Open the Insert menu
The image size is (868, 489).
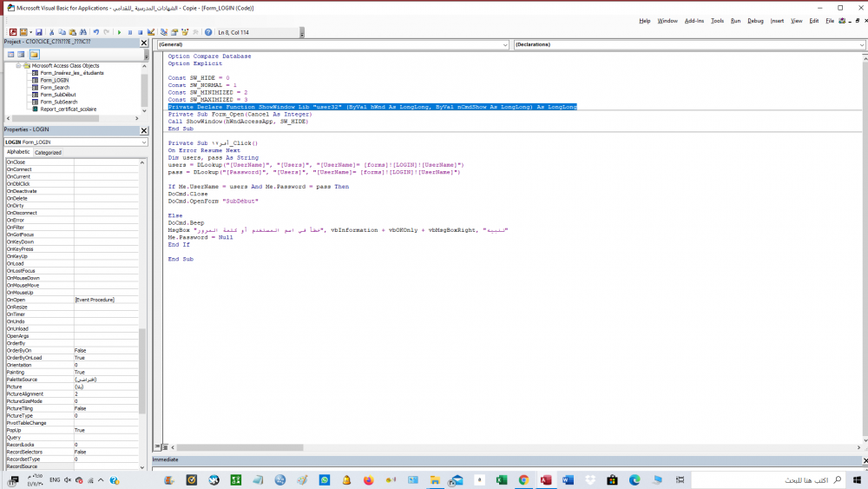(x=777, y=21)
